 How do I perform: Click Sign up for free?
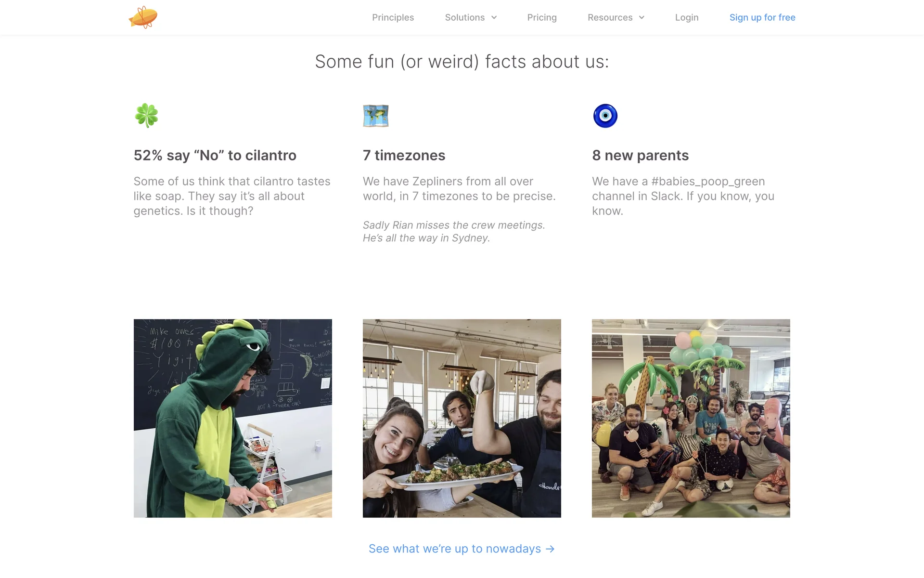pyautogui.click(x=762, y=17)
